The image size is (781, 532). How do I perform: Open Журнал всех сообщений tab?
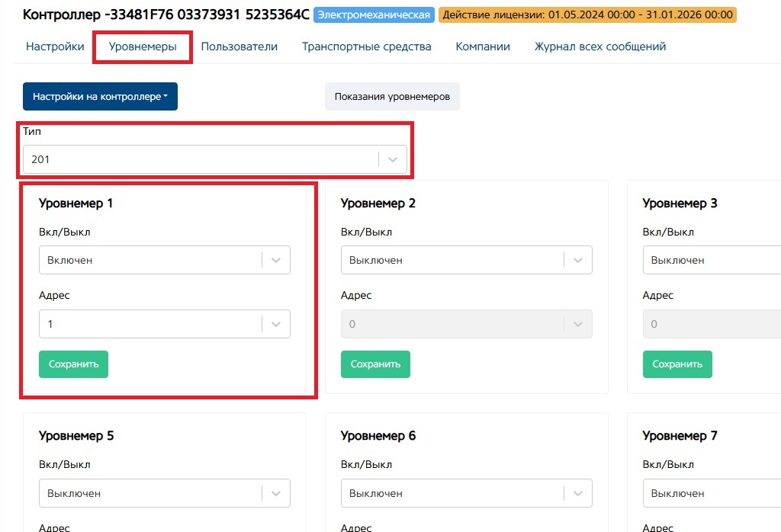click(x=600, y=46)
